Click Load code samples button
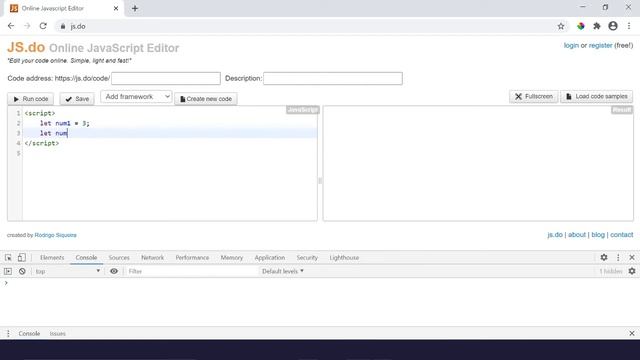 [597, 96]
